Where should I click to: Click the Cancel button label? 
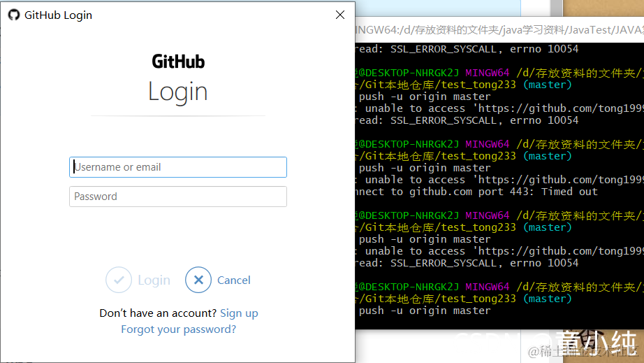[234, 280]
